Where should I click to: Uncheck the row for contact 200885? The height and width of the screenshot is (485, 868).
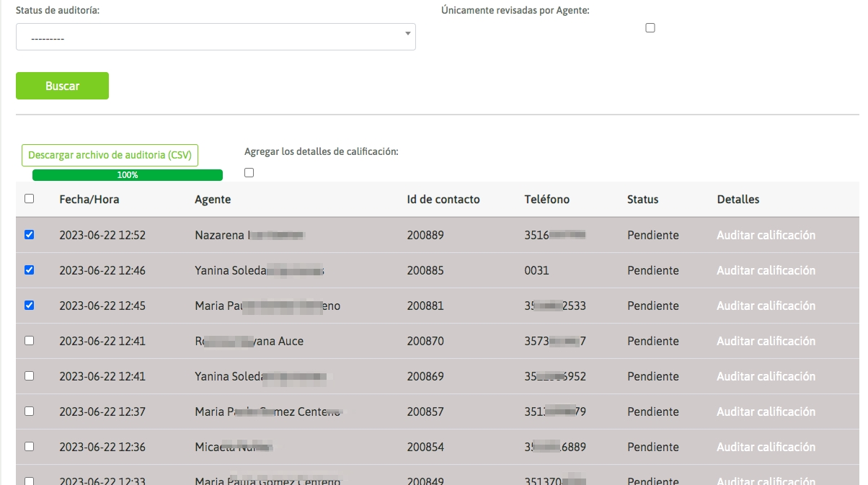coord(30,270)
